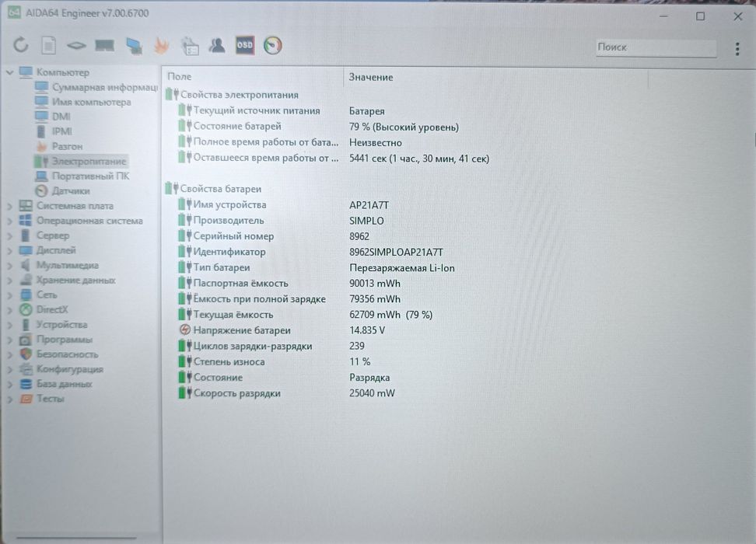Screen dimensions: 756x544
Task: Expand the Системная плата node
Action: click(x=9, y=206)
